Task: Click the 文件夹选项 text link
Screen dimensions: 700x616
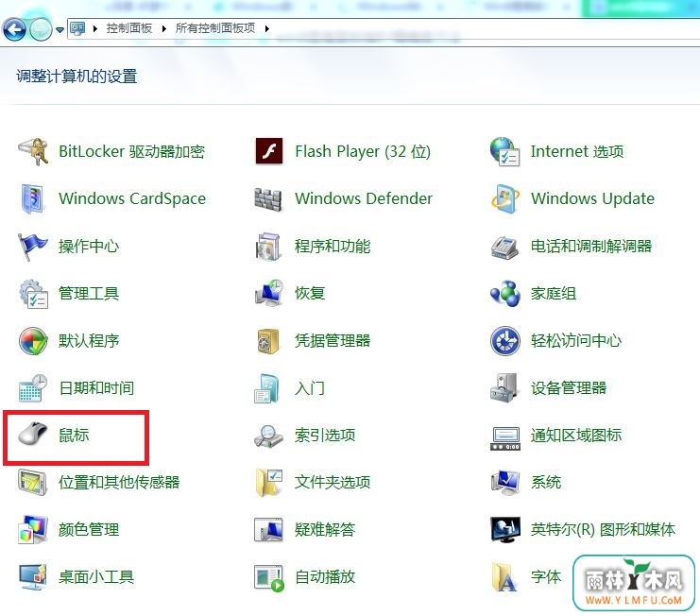Action: [x=333, y=483]
